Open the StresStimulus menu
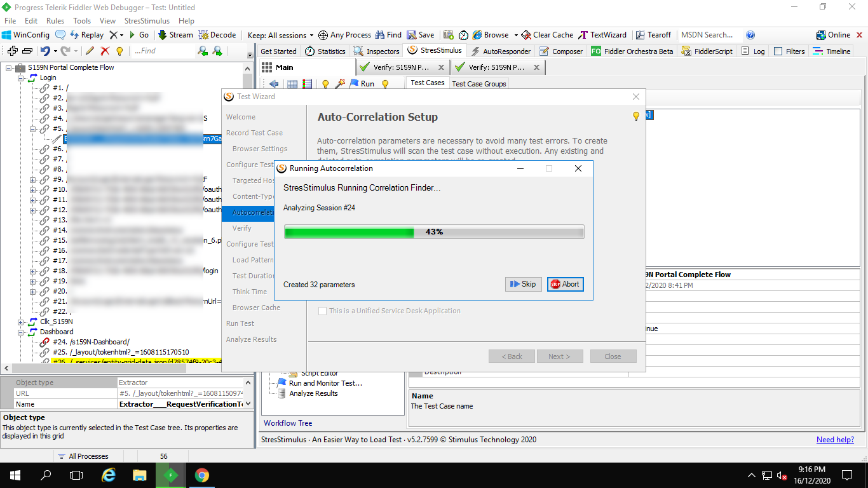This screenshot has width=868, height=488. 147,21
